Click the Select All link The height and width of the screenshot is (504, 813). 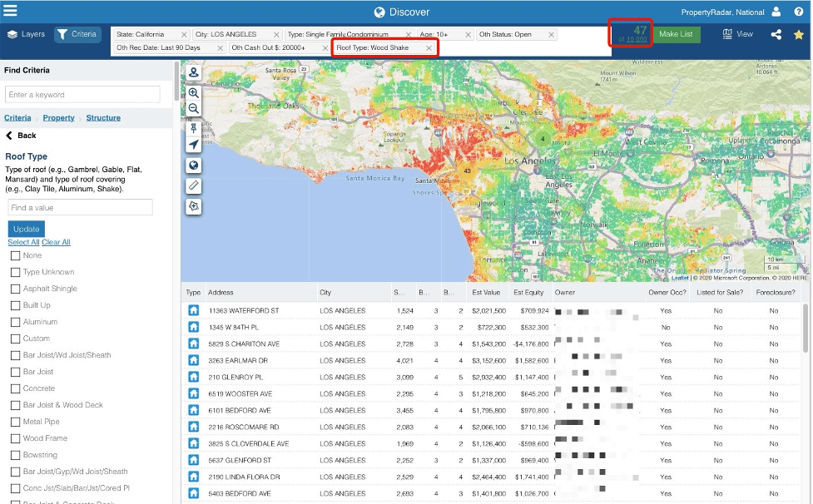[x=23, y=242]
